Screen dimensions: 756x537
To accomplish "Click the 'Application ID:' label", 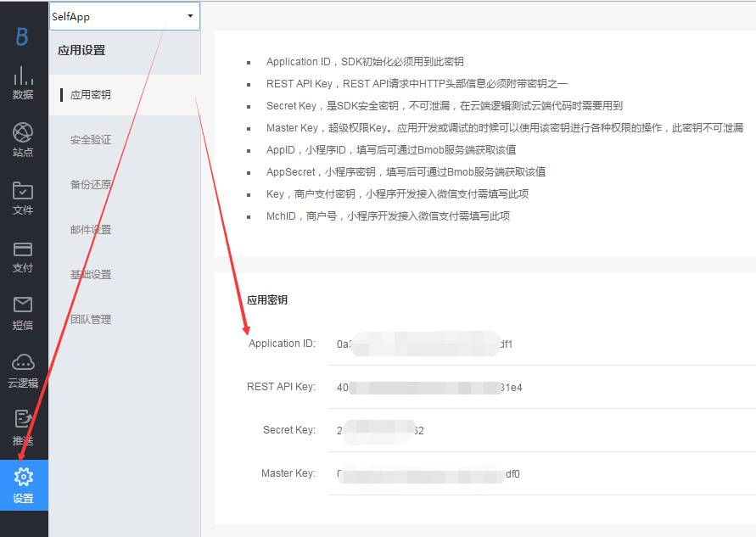I will coord(282,344).
